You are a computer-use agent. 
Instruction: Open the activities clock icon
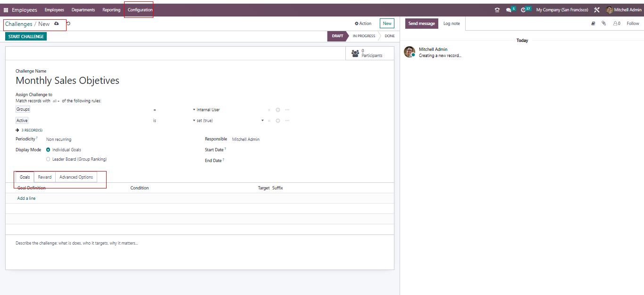coord(524,10)
